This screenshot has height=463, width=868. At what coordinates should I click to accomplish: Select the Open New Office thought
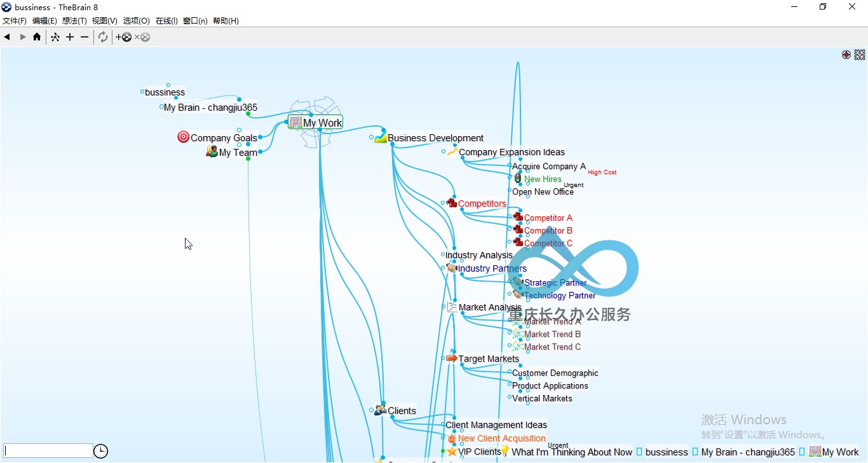click(543, 191)
